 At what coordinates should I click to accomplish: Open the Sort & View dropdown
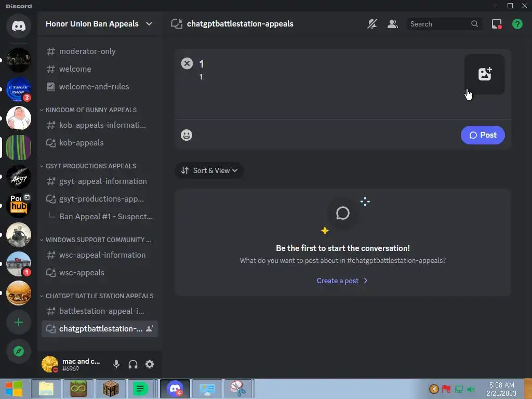(209, 170)
